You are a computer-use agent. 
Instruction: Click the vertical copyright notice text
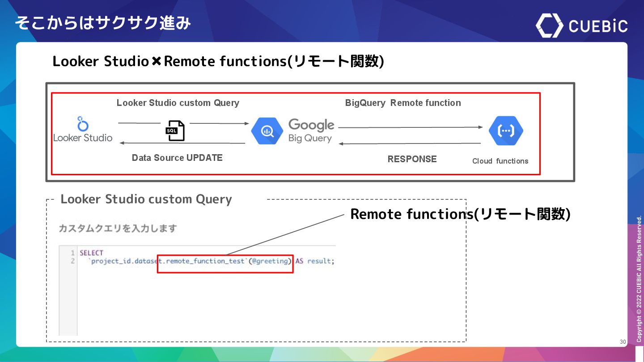pyautogui.click(x=639, y=279)
